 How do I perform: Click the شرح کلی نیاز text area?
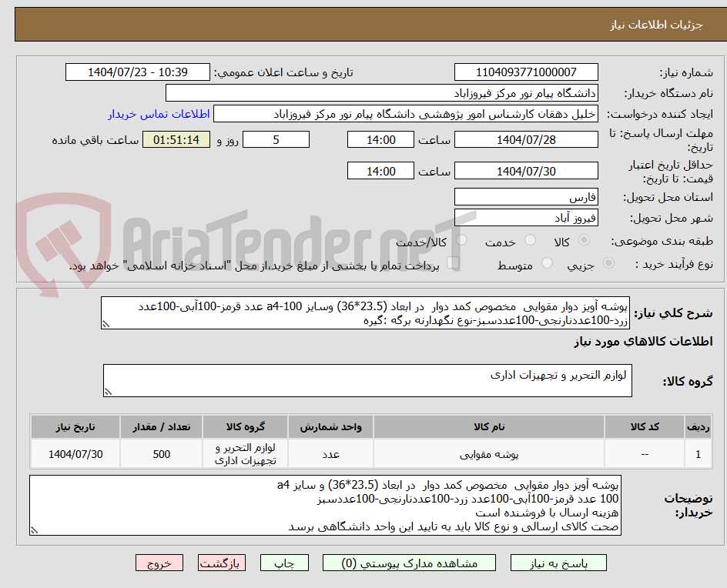coord(365,313)
